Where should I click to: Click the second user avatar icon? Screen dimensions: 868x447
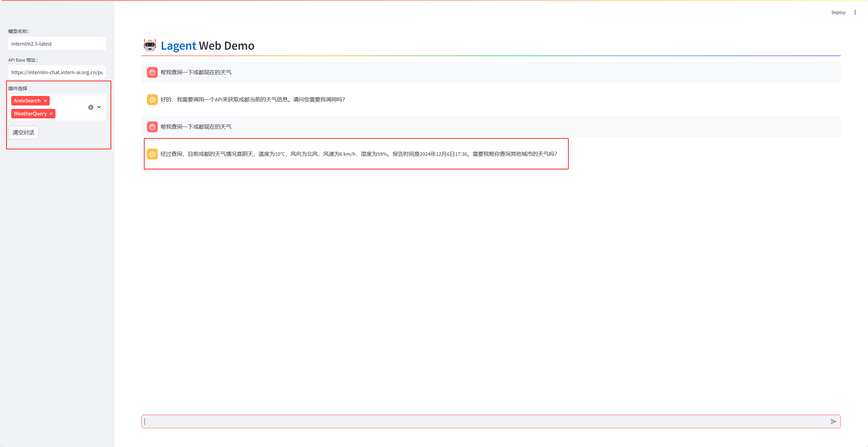152,127
